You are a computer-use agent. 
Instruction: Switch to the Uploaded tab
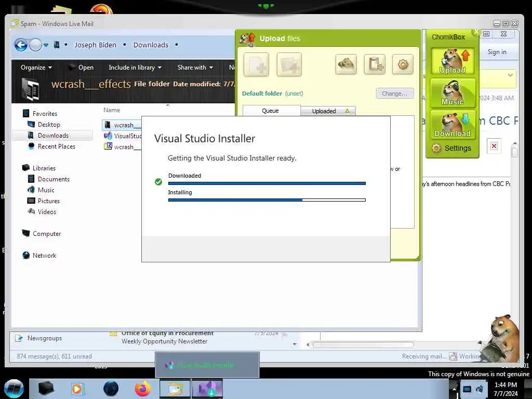[328, 111]
